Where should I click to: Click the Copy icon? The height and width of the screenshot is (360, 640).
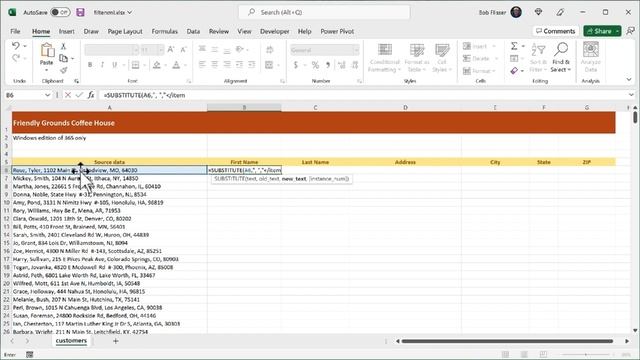[63, 58]
